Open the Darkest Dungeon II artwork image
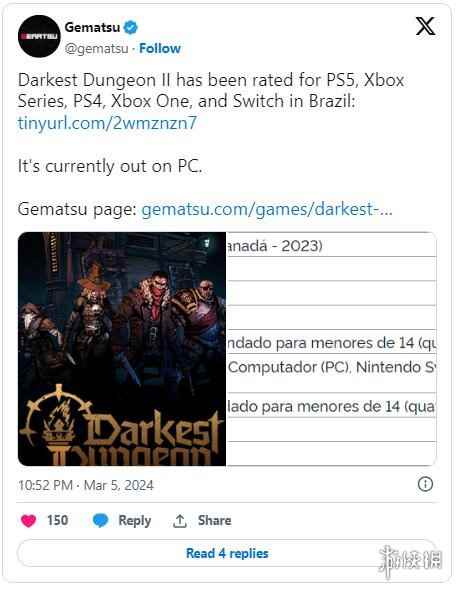Viewport: 457px width, 590px height. pos(122,349)
